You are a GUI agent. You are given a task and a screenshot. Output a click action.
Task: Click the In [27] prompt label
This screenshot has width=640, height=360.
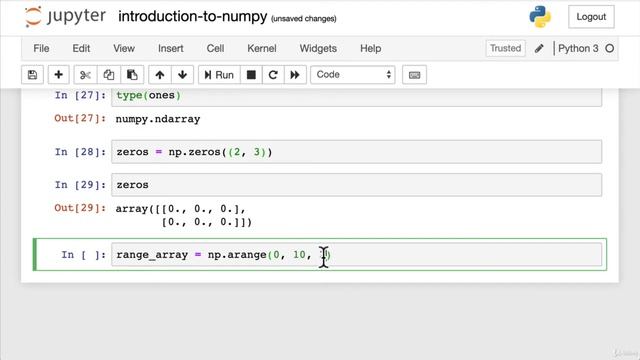tap(80, 95)
